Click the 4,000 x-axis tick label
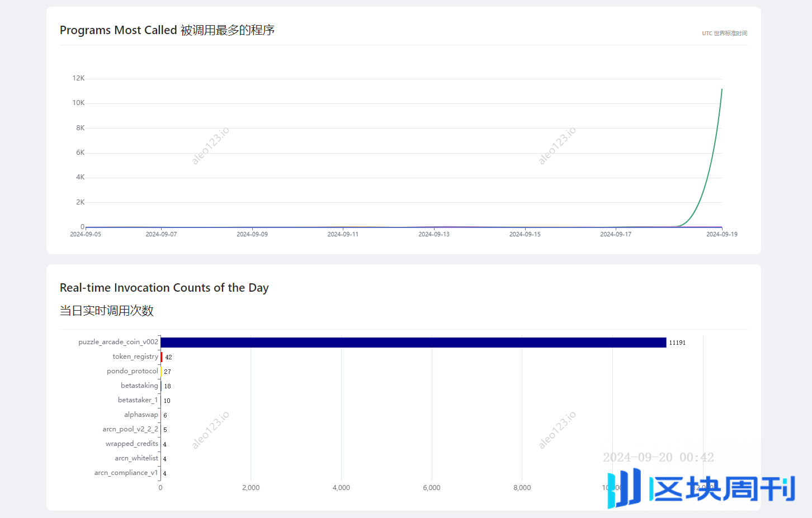The height and width of the screenshot is (518, 812). pyautogui.click(x=341, y=488)
